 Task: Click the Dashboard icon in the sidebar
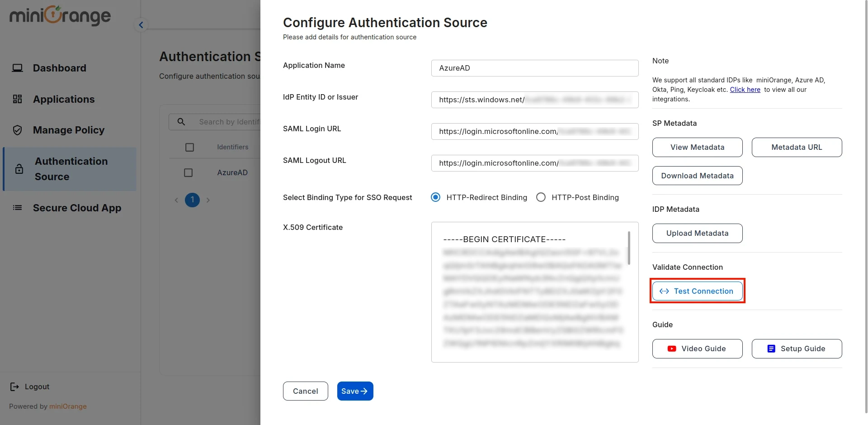pos(18,67)
